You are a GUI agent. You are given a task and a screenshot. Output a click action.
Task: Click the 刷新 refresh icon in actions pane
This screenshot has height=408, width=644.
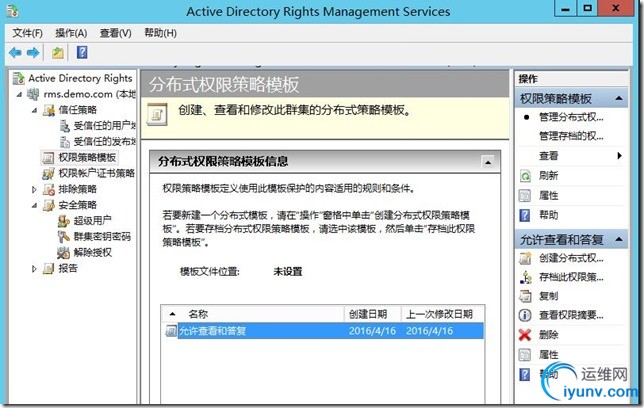525,176
